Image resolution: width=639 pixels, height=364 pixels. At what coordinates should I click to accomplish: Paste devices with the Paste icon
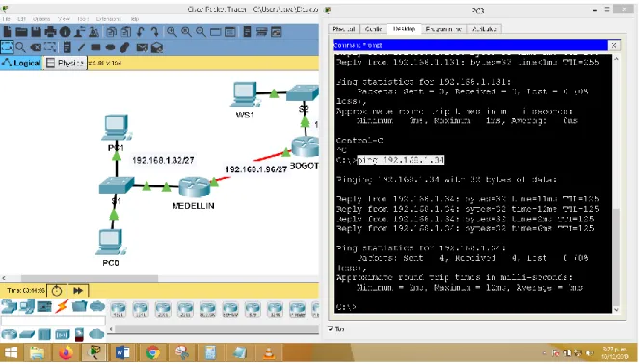(126, 32)
